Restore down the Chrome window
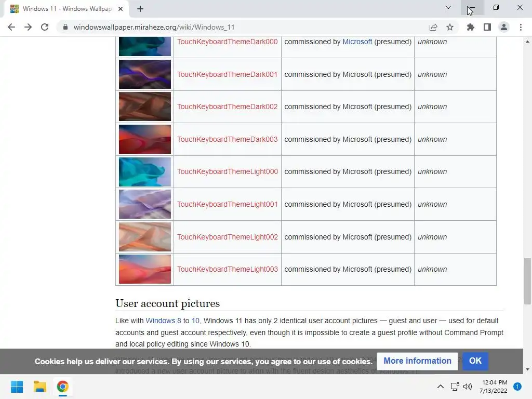532x399 pixels. tap(496, 7)
